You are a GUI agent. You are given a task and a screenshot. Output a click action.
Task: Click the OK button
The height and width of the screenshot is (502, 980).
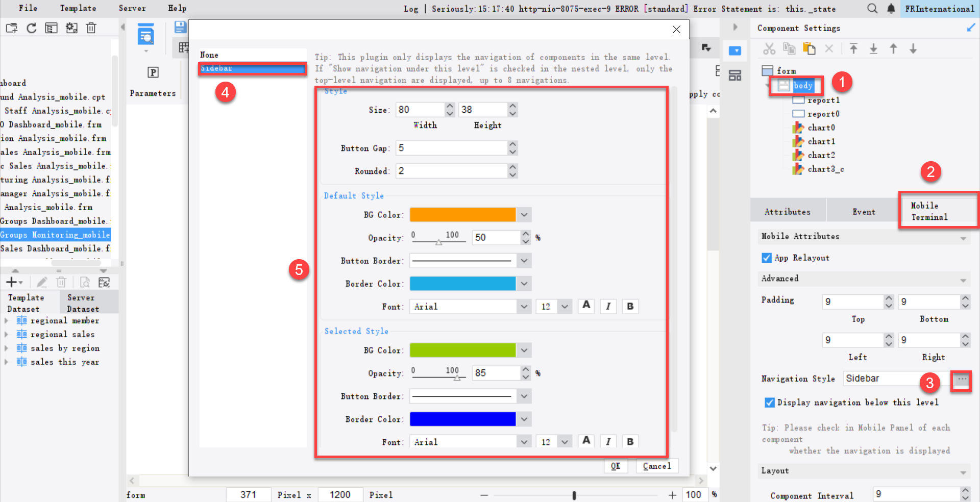point(616,466)
